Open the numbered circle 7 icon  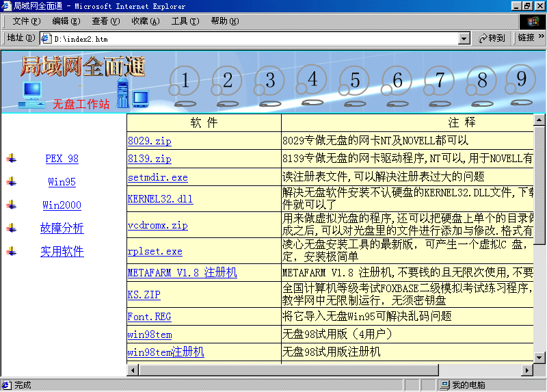coord(440,82)
